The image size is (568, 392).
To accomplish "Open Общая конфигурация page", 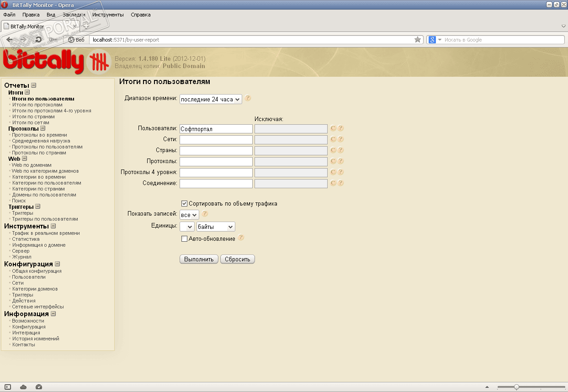I will coord(37,271).
